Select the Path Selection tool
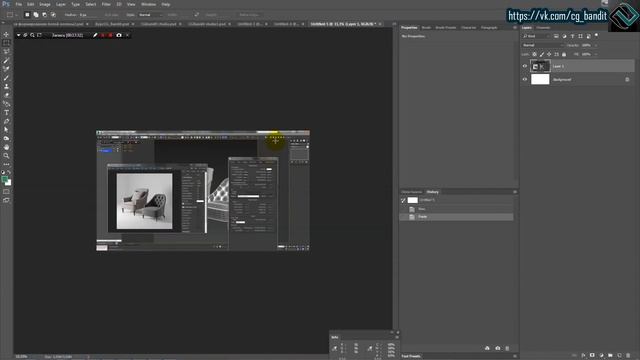 (6, 130)
